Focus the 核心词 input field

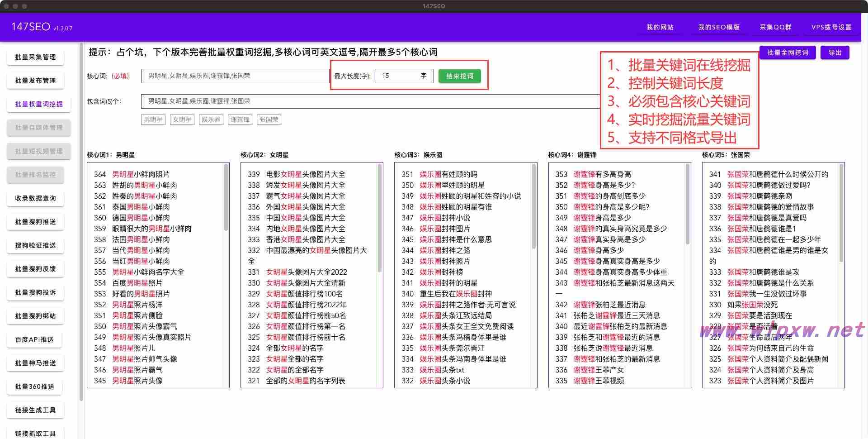tap(235, 76)
